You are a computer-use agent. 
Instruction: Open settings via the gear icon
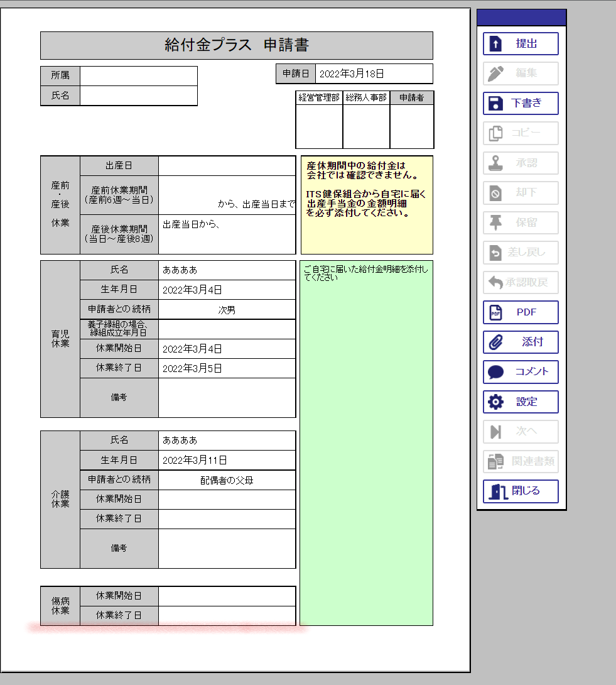pos(495,402)
